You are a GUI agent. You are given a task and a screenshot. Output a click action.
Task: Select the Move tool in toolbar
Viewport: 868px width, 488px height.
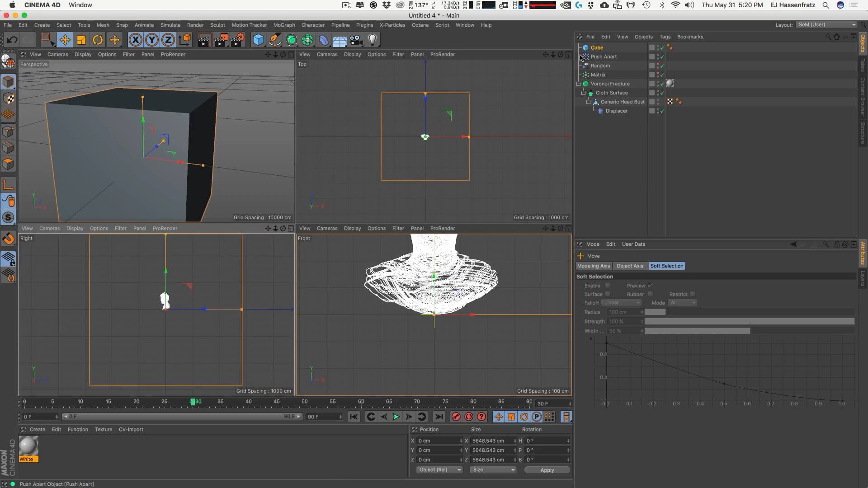coord(65,40)
